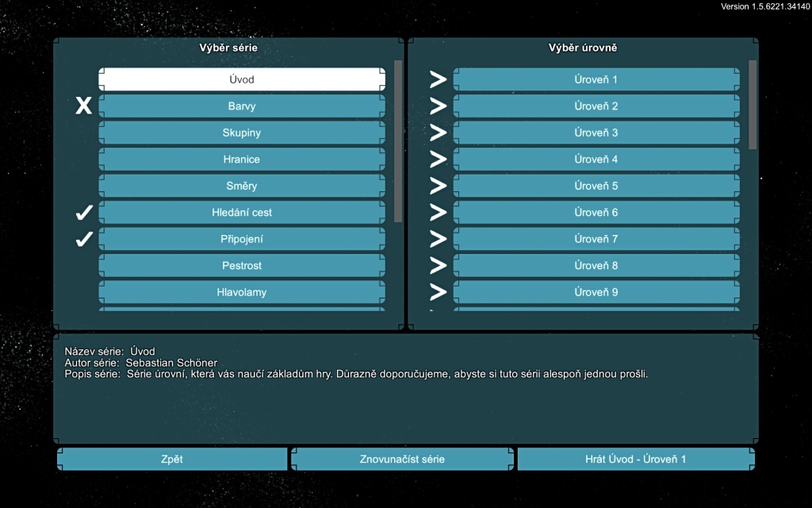812x508 pixels.
Task: Click the arrow icon beside Úroveň 5
Action: pos(438,186)
